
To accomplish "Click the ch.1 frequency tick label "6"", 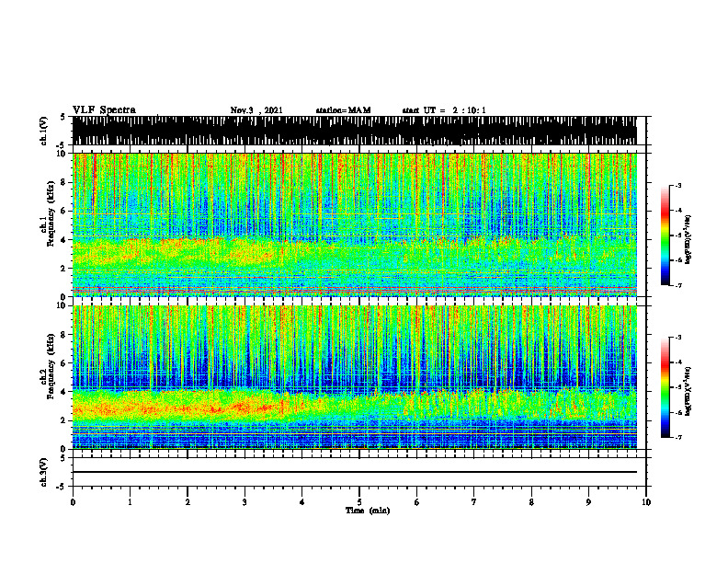I will tap(63, 212).
